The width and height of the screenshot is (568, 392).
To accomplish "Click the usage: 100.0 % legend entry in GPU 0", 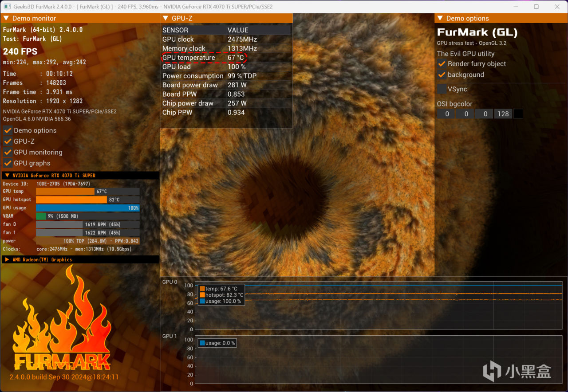I will point(220,301).
